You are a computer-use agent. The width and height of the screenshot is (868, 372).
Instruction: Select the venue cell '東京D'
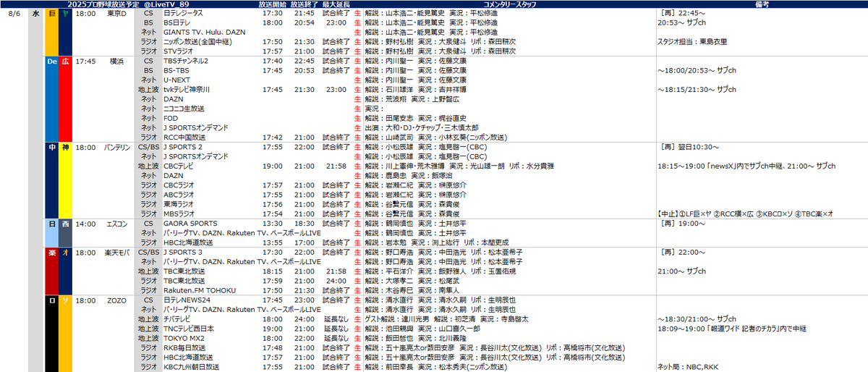pyautogui.click(x=116, y=14)
